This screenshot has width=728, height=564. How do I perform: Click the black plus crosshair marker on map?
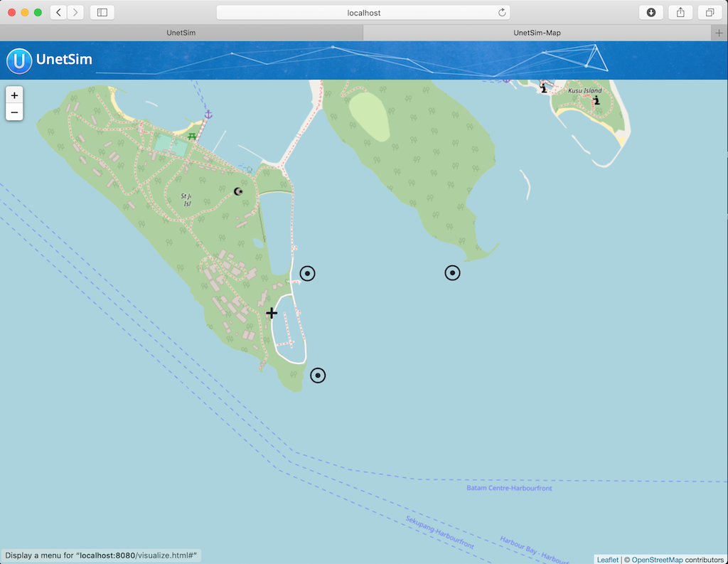point(272,313)
